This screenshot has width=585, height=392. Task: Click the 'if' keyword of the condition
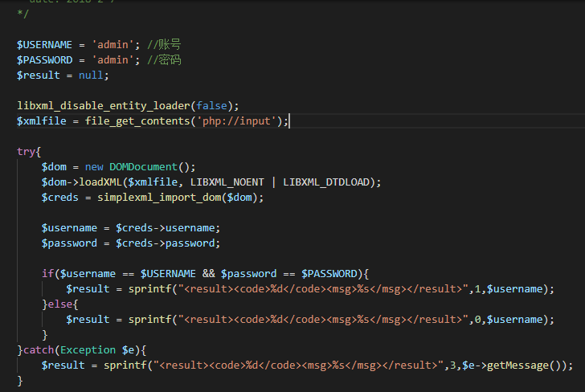(x=47, y=274)
